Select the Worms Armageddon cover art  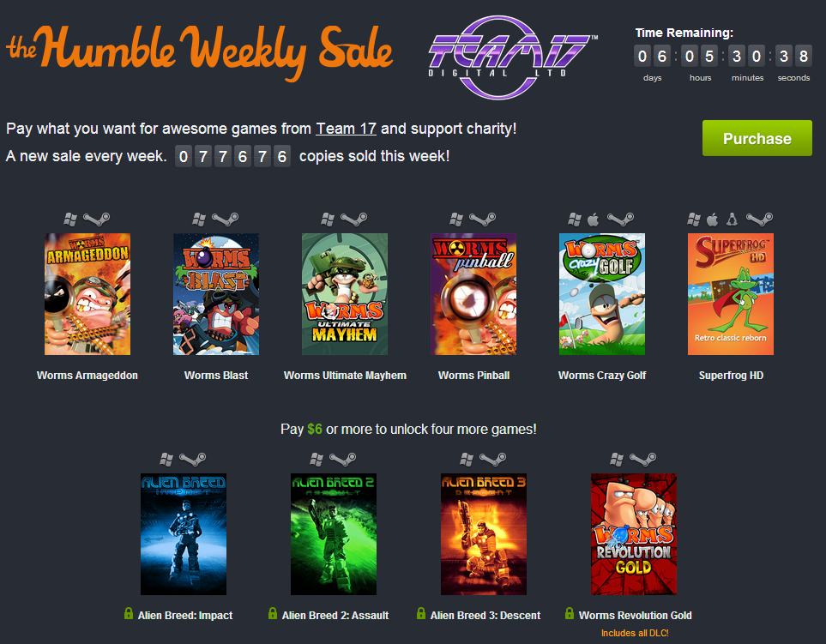click(x=87, y=294)
